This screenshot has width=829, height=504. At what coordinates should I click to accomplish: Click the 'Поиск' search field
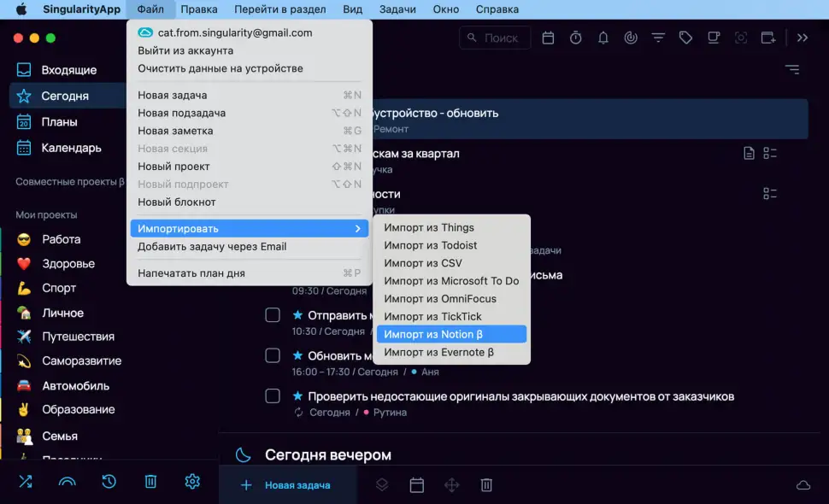click(x=495, y=38)
